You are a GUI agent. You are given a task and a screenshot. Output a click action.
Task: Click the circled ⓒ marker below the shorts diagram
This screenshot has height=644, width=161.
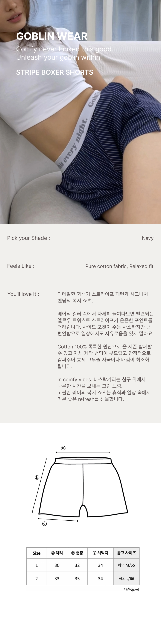click(x=44, y=523)
